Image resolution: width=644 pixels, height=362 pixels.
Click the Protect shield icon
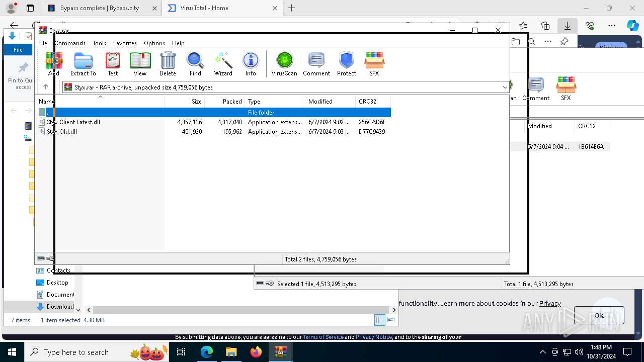347,64
